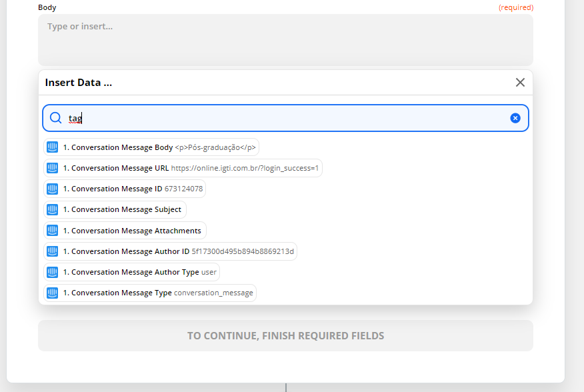Insert Conversation Message URL field
584x392 pixels.
183,168
